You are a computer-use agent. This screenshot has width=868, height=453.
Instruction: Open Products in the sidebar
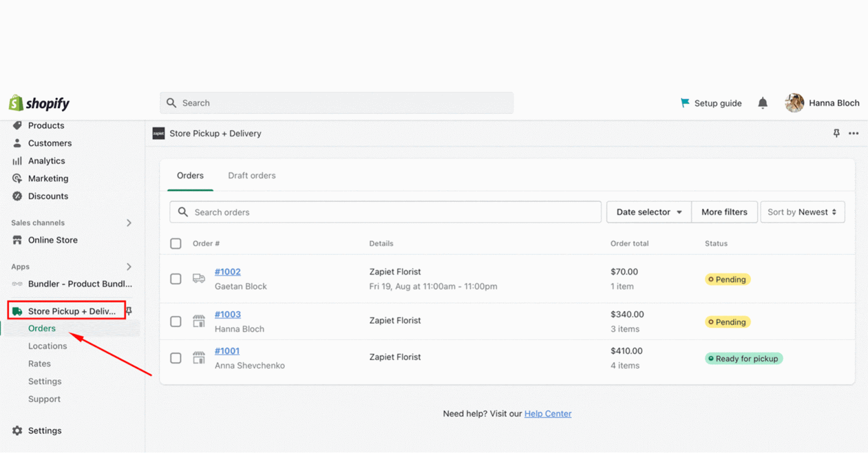click(46, 125)
